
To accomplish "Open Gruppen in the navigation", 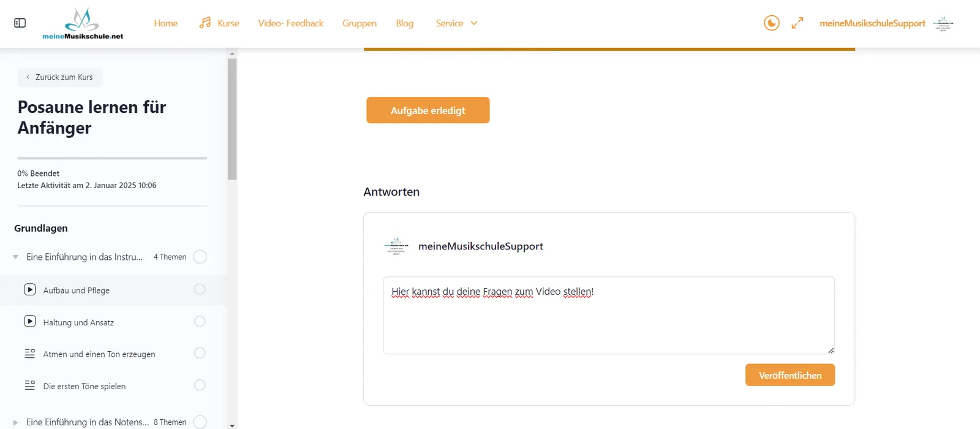I will click(360, 23).
